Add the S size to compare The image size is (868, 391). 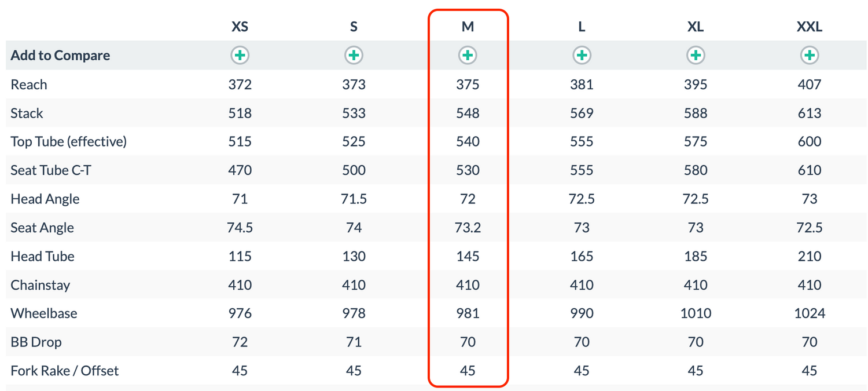click(x=354, y=56)
